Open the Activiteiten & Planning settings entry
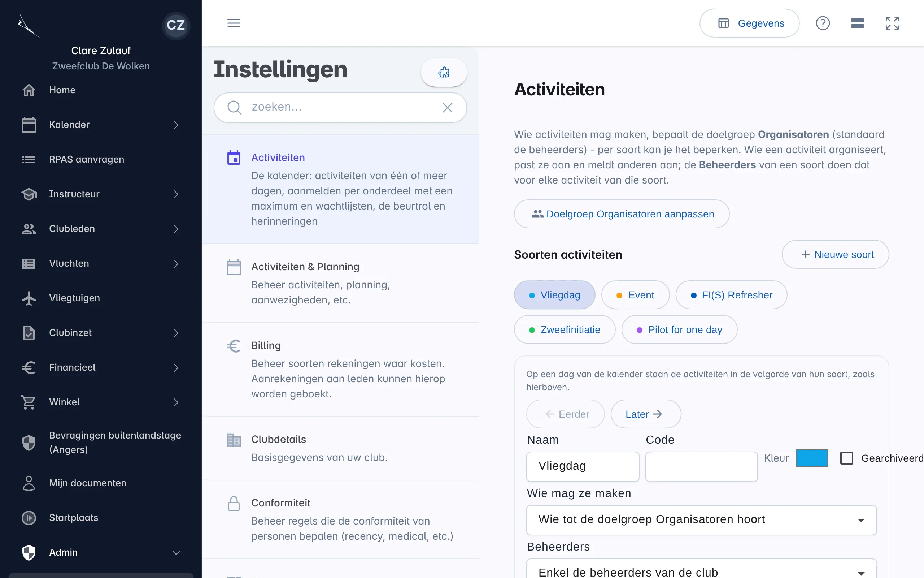This screenshot has height=578, width=924. pos(340,283)
